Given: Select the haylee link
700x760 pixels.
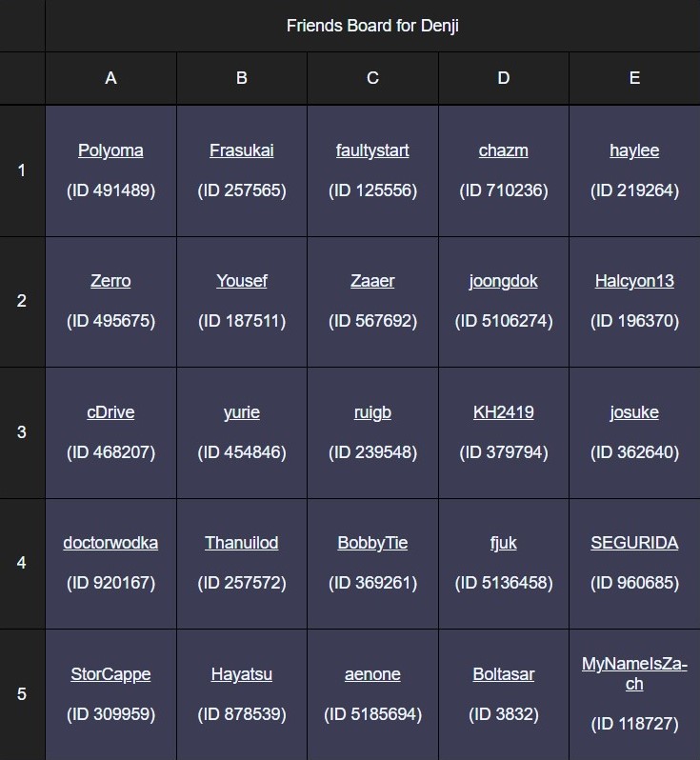Looking at the screenshot, I should click(x=634, y=150).
